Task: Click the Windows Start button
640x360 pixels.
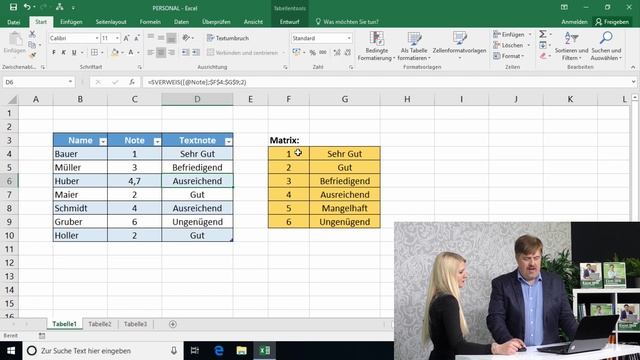Action: [11, 351]
